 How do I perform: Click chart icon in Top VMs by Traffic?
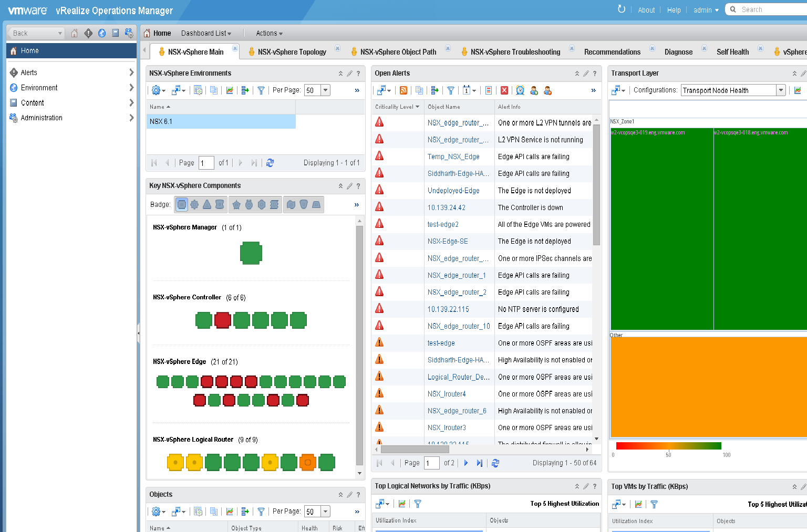click(x=638, y=504)
